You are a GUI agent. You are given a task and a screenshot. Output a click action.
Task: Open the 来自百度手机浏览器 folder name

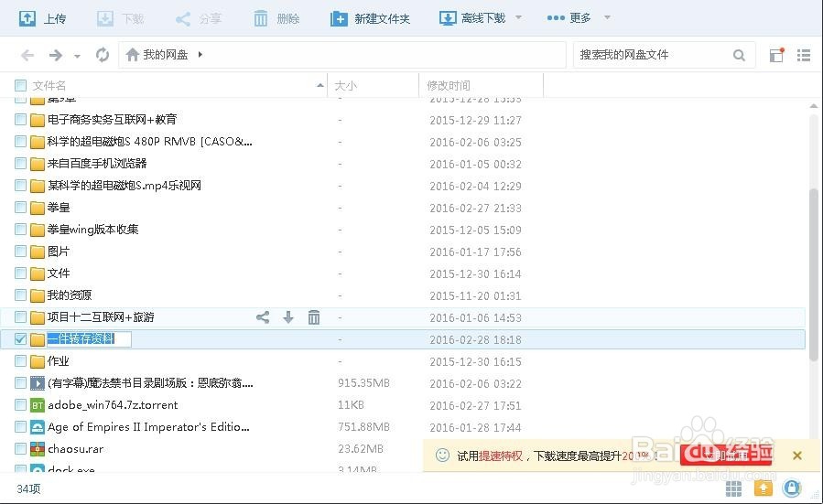[97, 164]
